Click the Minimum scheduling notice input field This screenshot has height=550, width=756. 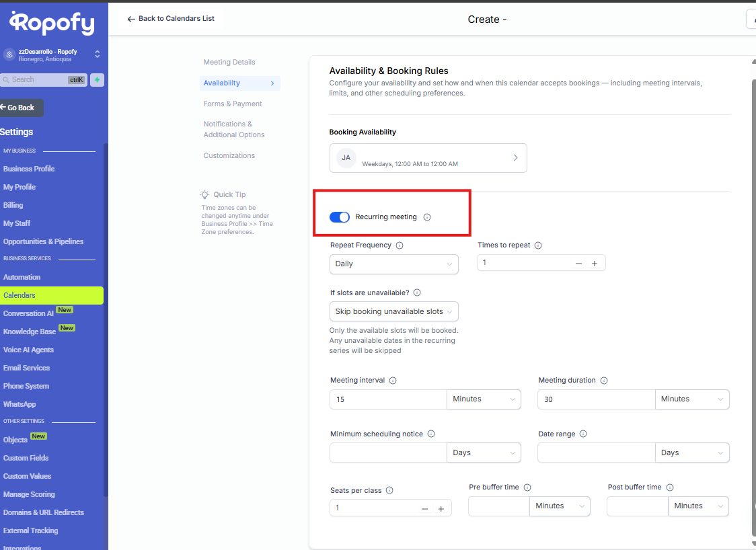coord(388,453)
